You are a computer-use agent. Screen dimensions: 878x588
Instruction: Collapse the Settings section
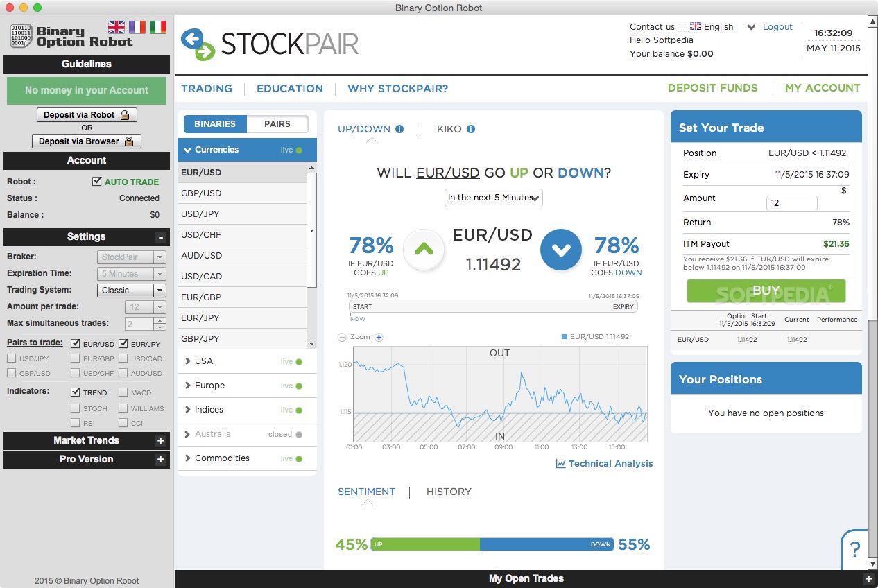161,237
